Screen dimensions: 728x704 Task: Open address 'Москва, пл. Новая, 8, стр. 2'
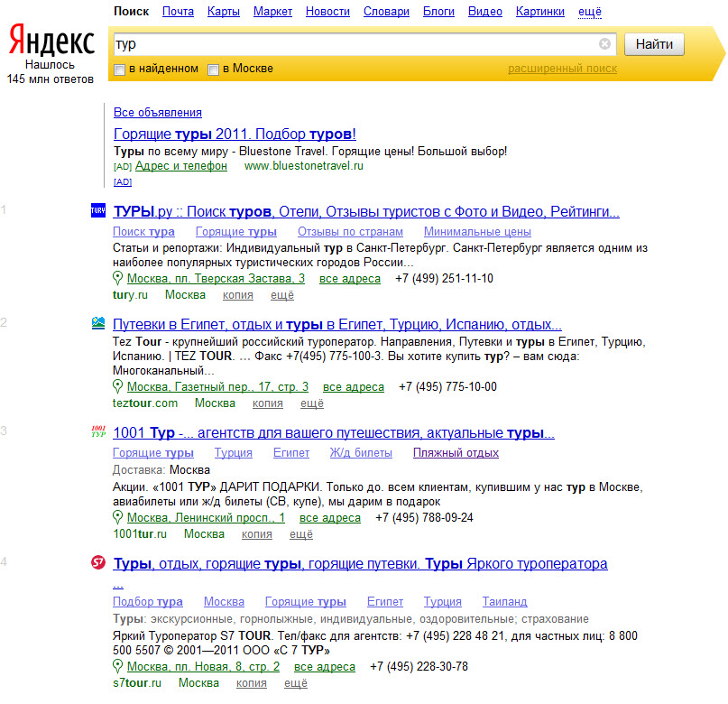[203, 667]
